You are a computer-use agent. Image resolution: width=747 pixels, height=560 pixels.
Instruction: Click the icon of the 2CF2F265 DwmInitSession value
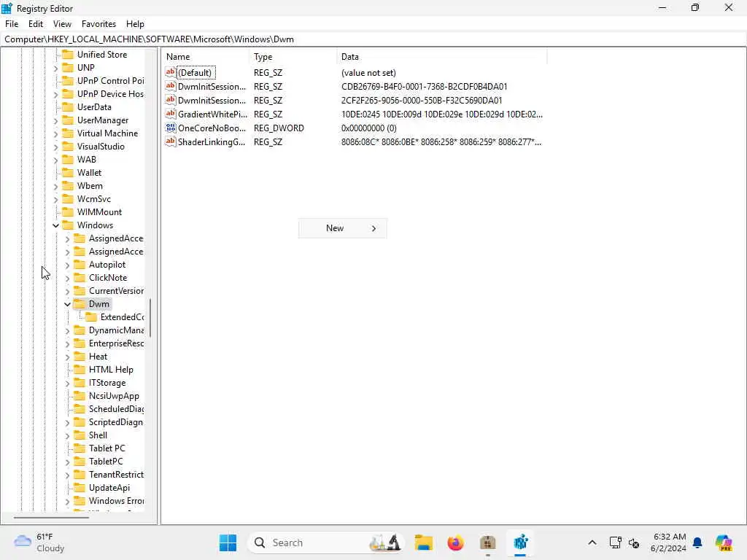(171, 100)
